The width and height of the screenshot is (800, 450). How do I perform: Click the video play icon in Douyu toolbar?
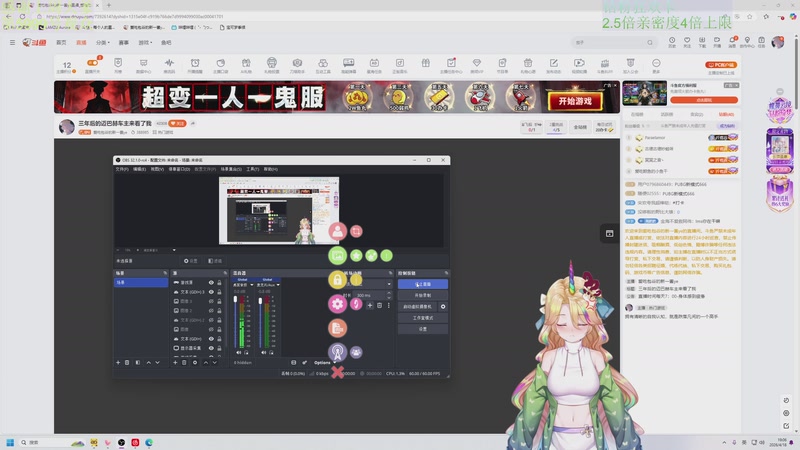[579, 65]
